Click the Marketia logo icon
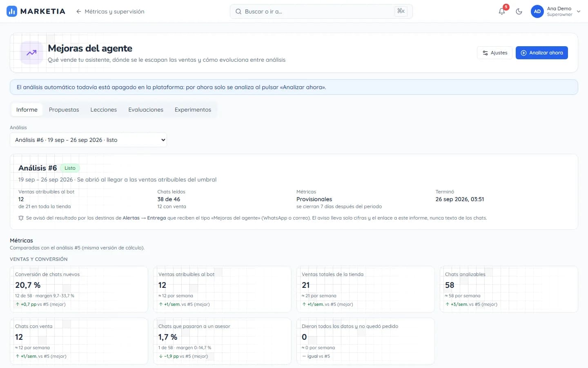Screen dimensions: 588x368 pyautogui.click(x=12, y=11)
